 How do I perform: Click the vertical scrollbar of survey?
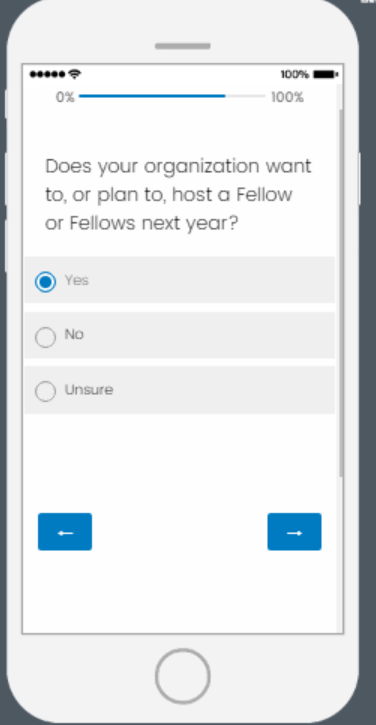coord(341,293)
